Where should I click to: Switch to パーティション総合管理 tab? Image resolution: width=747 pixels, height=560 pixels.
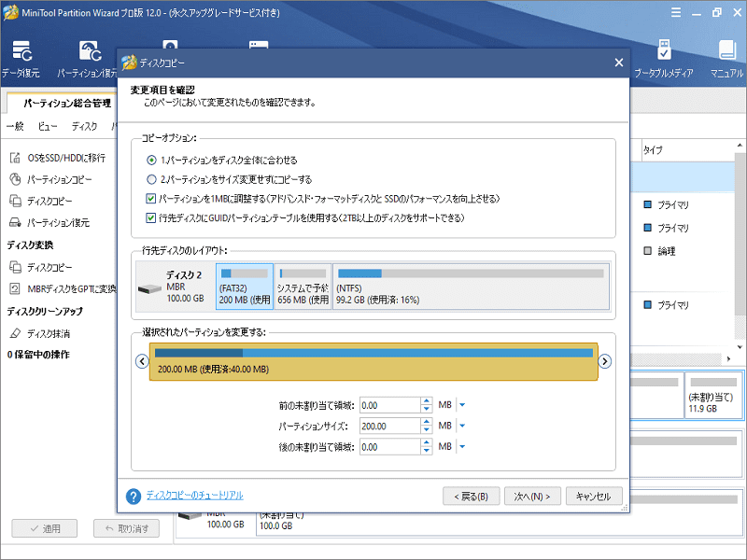67,104
